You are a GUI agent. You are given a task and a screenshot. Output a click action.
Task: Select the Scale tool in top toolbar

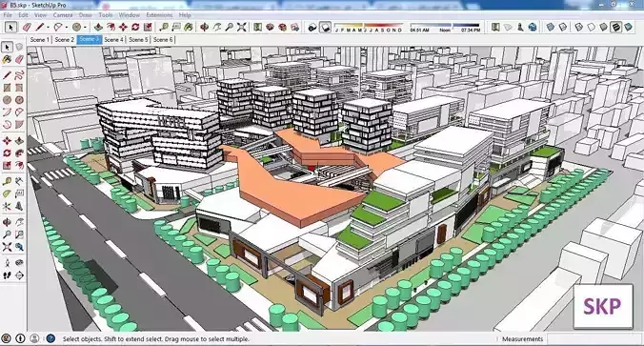coord(148,27)
